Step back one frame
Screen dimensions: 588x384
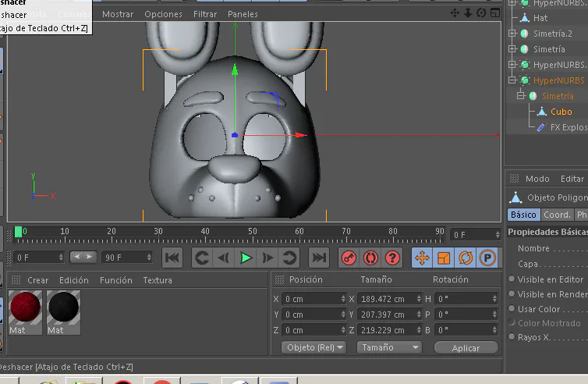tap(224, 258)
